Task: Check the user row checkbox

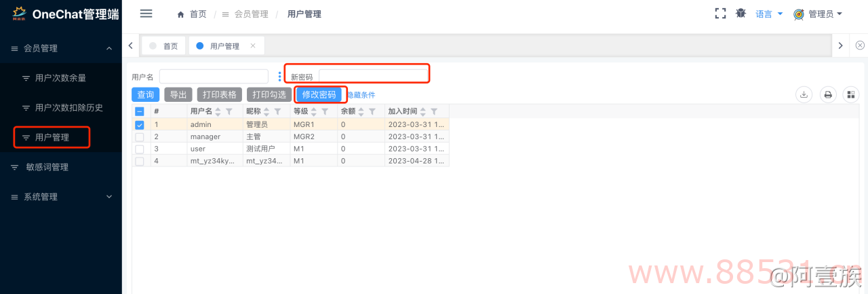Action: pos(140,149)
